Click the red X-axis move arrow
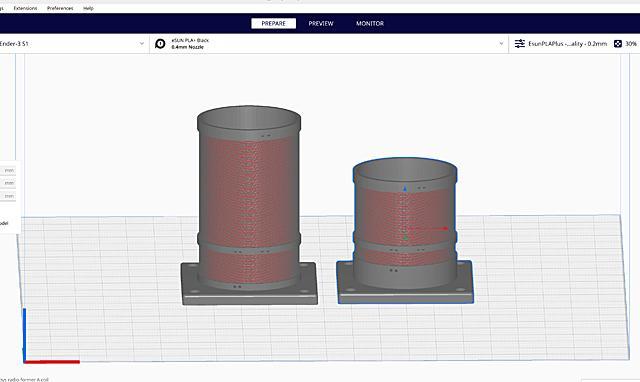This screenshot has width=640, height=382. pos(445,229)
